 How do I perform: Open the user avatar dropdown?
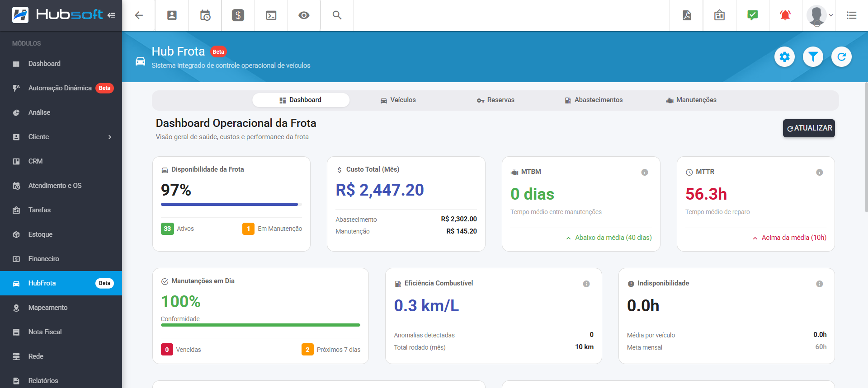(819, 15)
